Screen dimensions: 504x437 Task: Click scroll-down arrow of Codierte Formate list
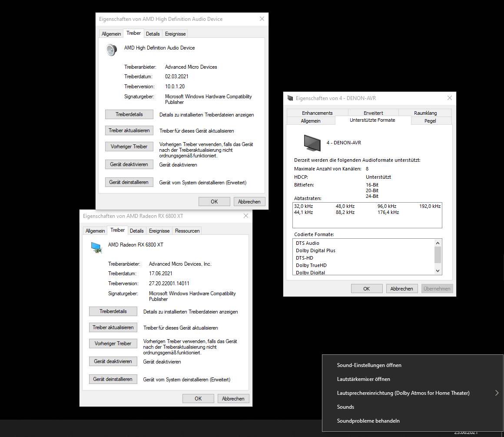[438, 271]
